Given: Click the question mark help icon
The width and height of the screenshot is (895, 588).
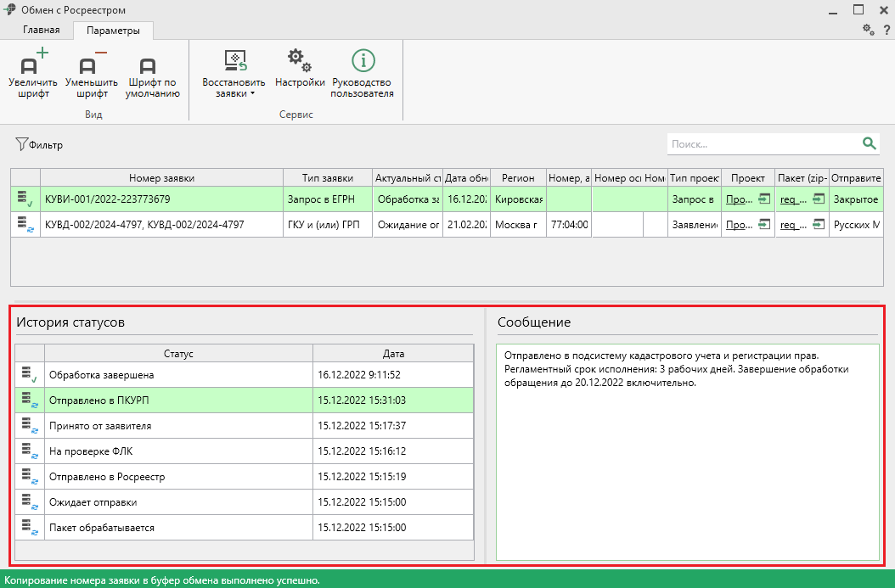Looking at the screenshot, I should (x=886, y=29).
